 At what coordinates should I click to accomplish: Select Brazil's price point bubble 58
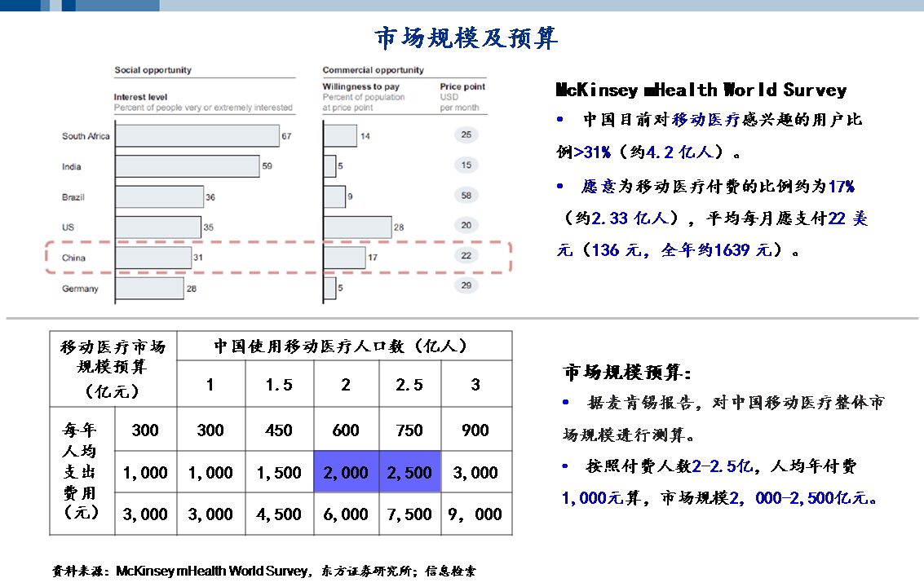tap(466, 195)
